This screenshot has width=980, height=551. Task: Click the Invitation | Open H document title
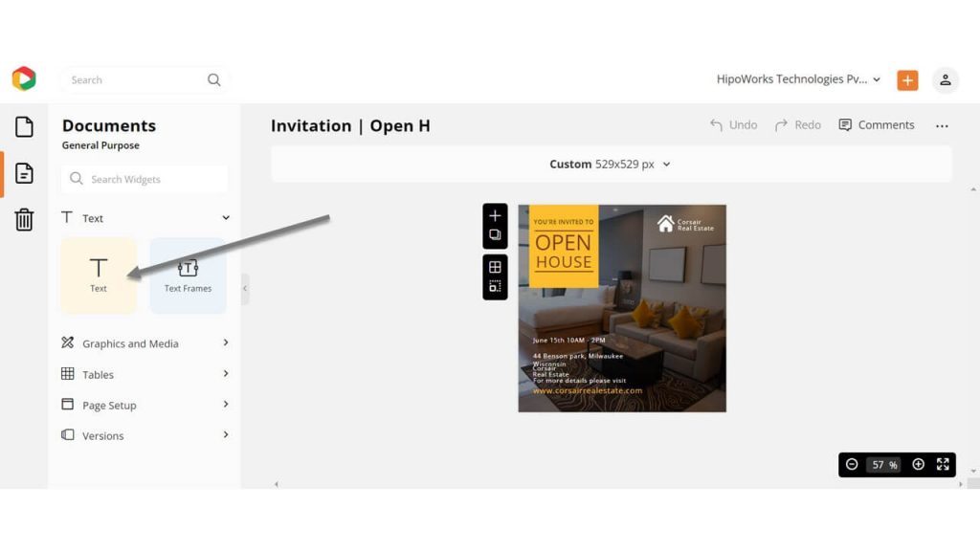pos(350,125)
